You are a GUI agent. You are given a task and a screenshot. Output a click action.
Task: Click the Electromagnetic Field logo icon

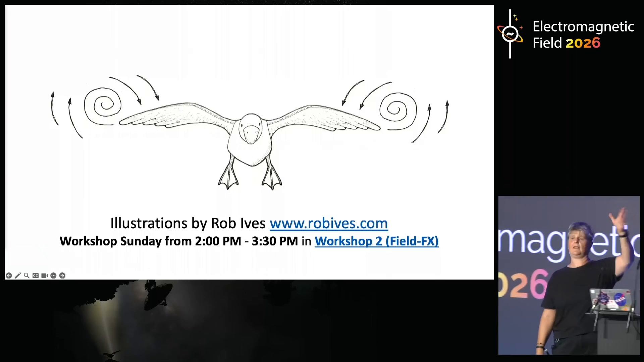510,34
